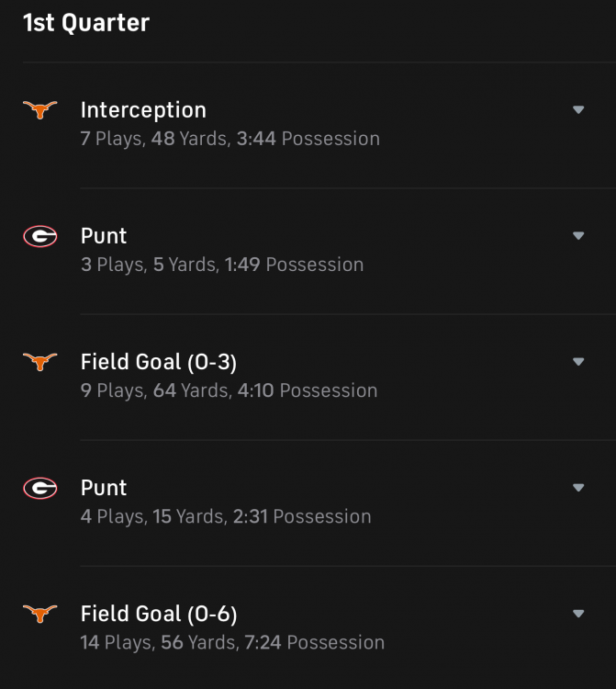Image resolution: width=616 pixels, height=689 pixels.
Task: Expand the Field Goal (0-6) drive arrow
Action: (x=578, y=614)
